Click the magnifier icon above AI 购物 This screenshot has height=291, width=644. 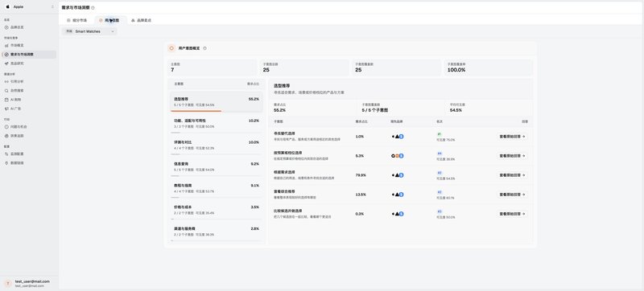coord(6,91)
